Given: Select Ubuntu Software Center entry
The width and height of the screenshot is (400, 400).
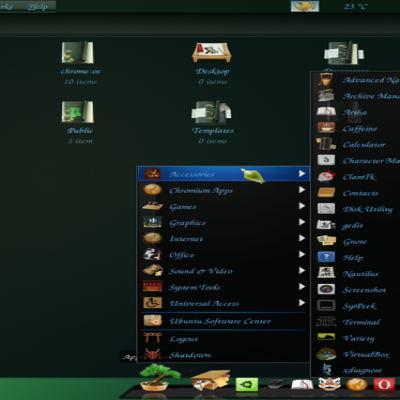Looking at the screenshot, I should pyautogui.click(x=223, y=321).
